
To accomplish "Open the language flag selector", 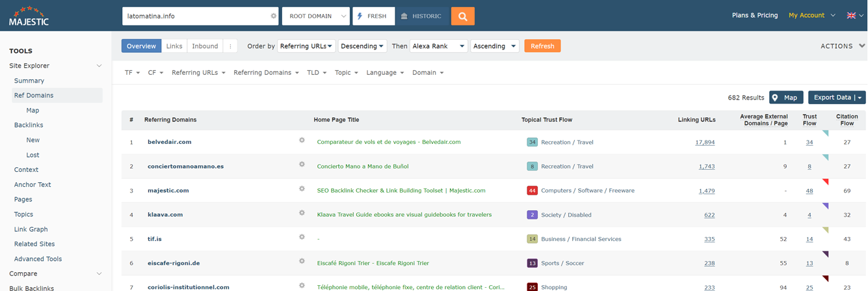I will (854, 16).
